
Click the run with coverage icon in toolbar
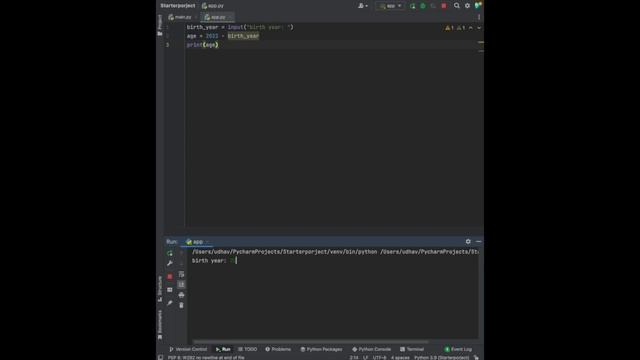[x=433, y=6]
